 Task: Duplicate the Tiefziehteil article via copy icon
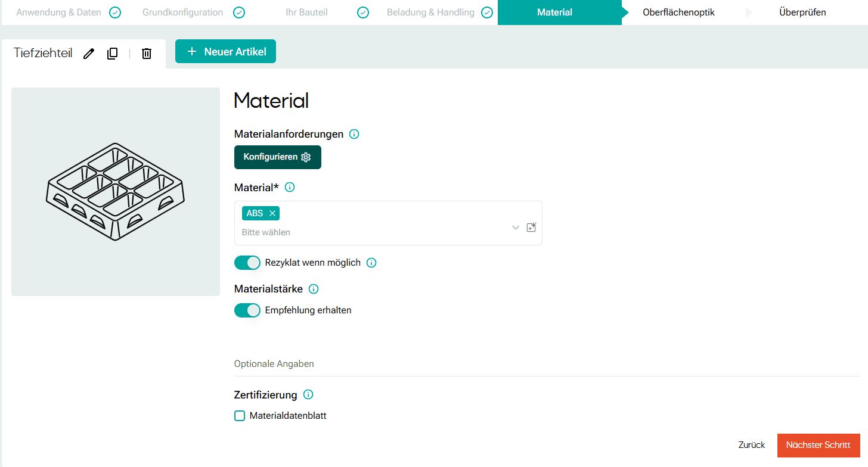[112, 54]
